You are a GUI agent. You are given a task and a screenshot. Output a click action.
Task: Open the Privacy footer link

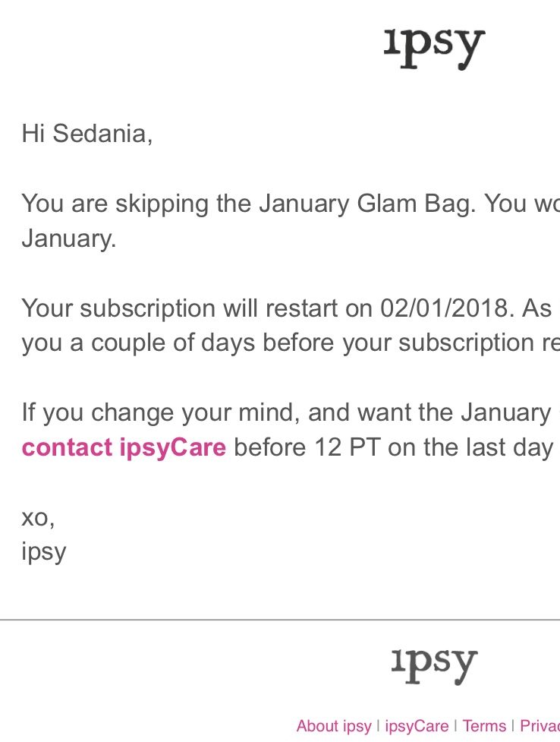pos(540,726)
